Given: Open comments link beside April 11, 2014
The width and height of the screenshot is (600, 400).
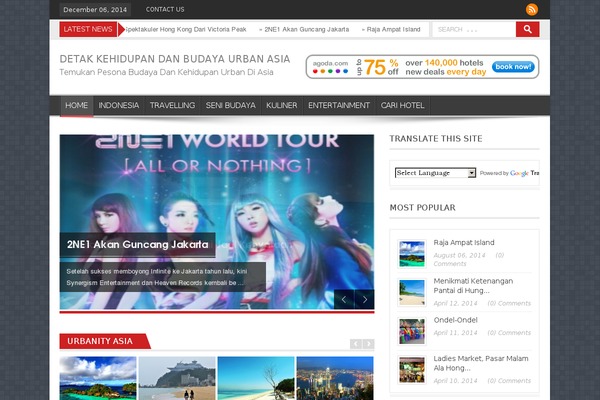Looking at the screenshot, I should point(509,333).
